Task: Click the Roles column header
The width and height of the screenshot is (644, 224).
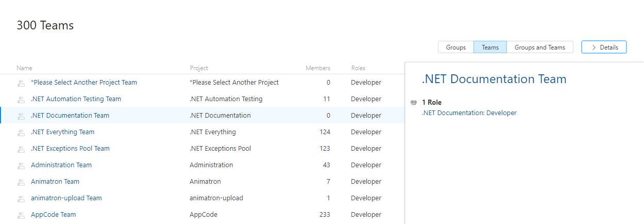Action: pyautogui.click(x=358, y=68)
